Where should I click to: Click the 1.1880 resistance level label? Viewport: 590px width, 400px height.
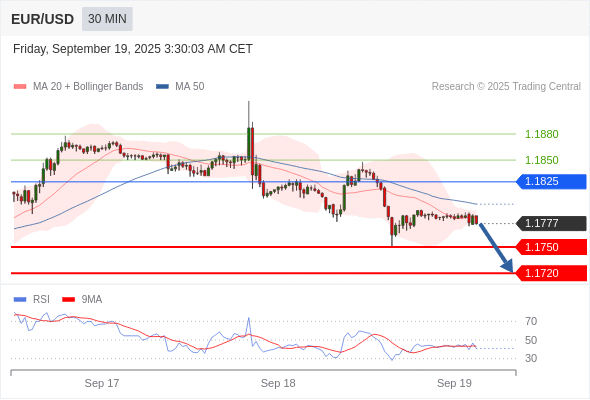541,134
